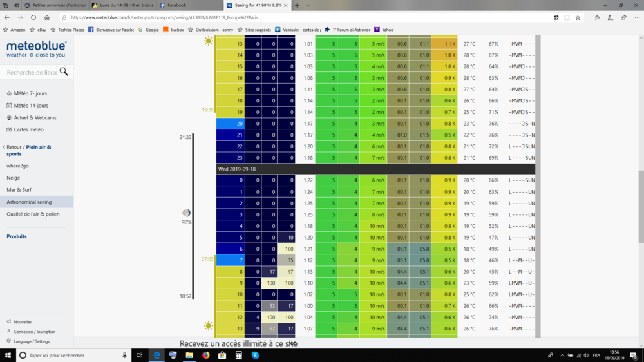Screen dimensions: 644x362
Task: Click the Wed 2019-09-18 date header
Action: (376, 169)
